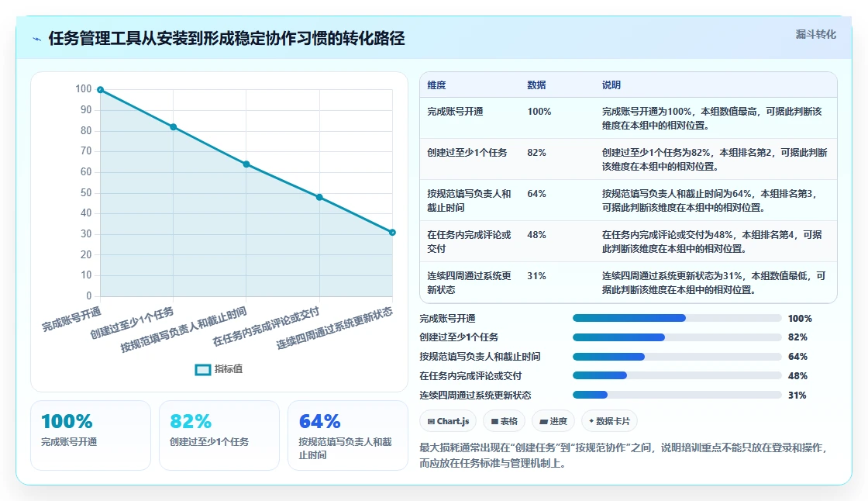The image size is (868, 501).
Task: Click the 数据 column header
Action: [x=536, y=85]
